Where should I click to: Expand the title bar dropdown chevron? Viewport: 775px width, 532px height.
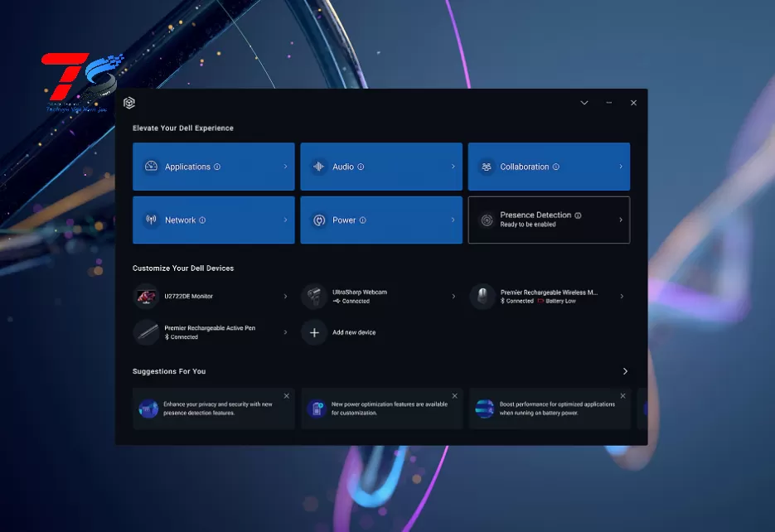(584, 103)
